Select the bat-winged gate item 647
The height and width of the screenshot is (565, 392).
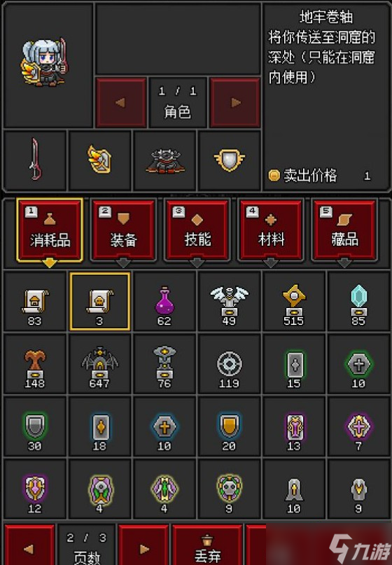[100, 364]
